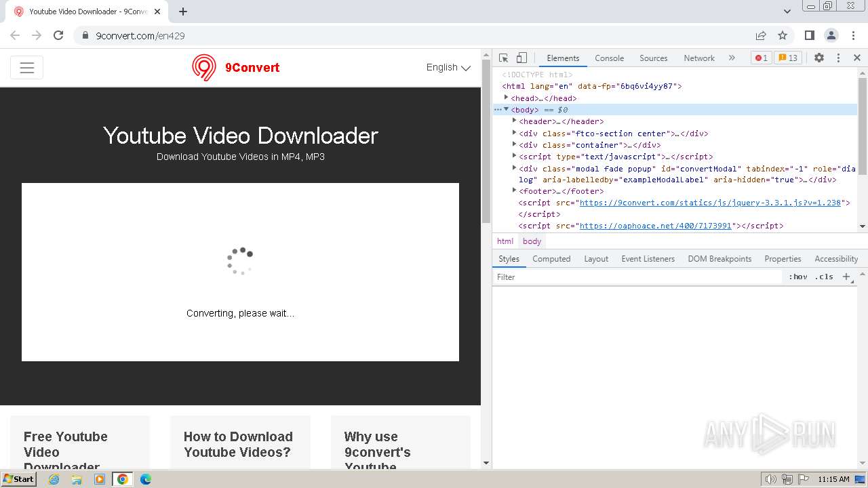Collapse the body element node
Viewport: 868px width, 488px height.
pyautogui.click(x=506, y=110)
